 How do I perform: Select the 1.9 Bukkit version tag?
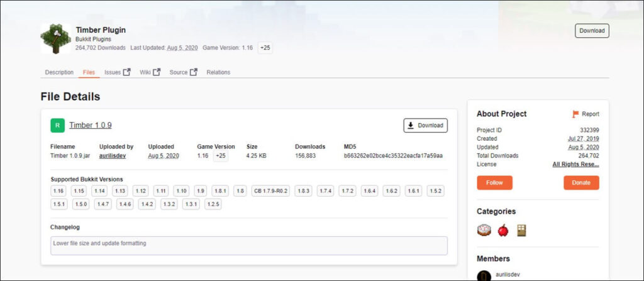point(201,191)
